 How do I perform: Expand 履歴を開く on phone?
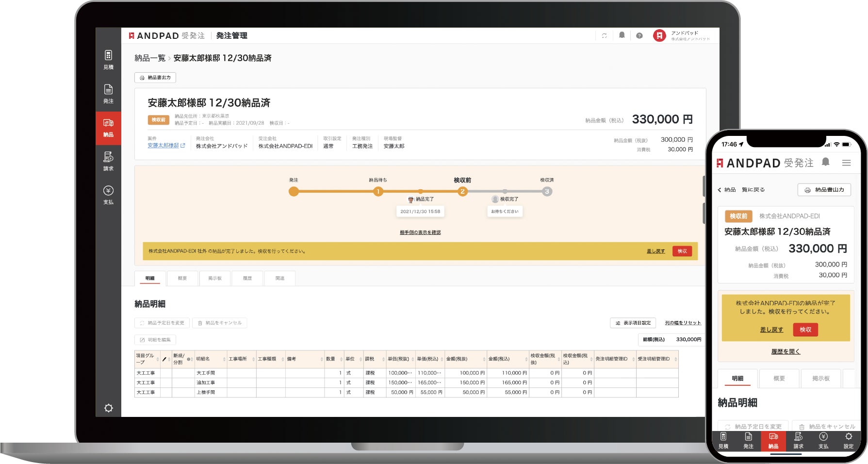[786, 351]
